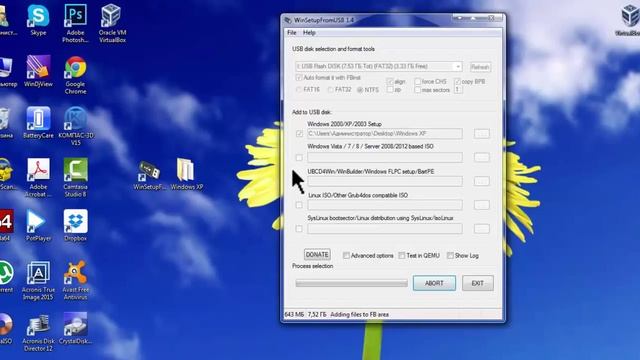Open the Dropbox desktop shortcut
640x360 pixels.
[76, 225]
